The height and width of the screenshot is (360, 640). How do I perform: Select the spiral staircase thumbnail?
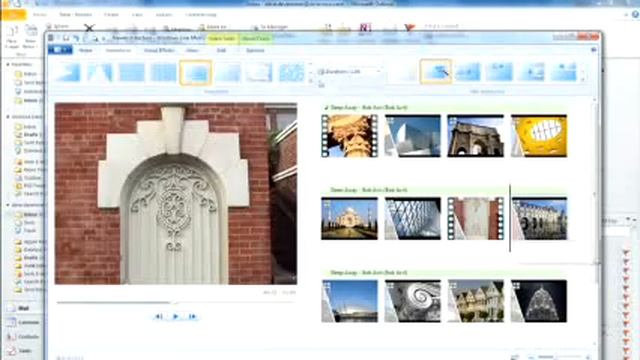[413, 301]
